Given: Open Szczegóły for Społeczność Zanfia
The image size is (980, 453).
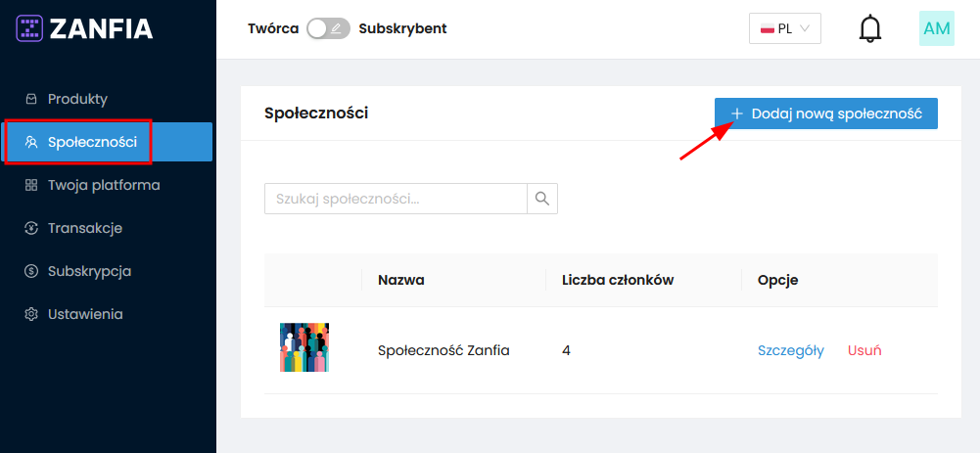Looking at the screenshot, I should [x=790, y=350].
